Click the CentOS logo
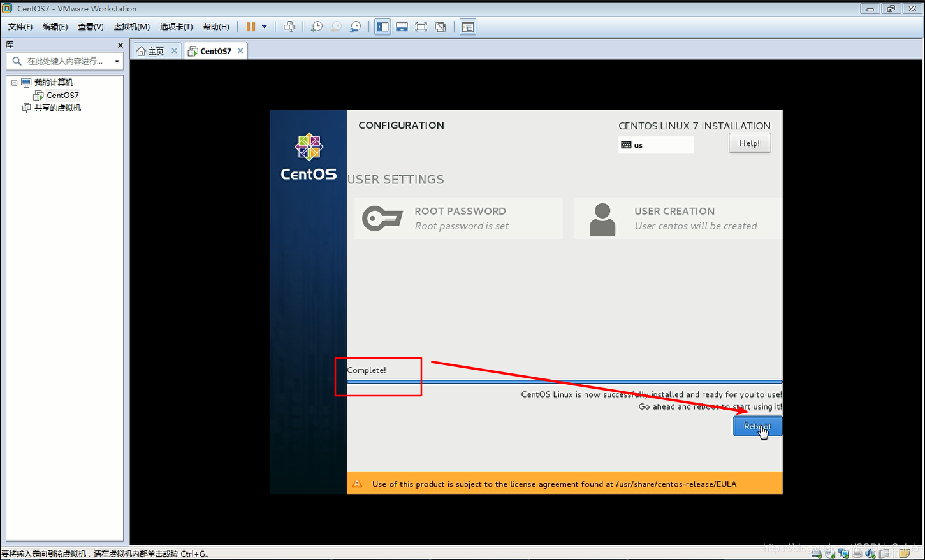This screenshot has width=925, height=560. 309,157
